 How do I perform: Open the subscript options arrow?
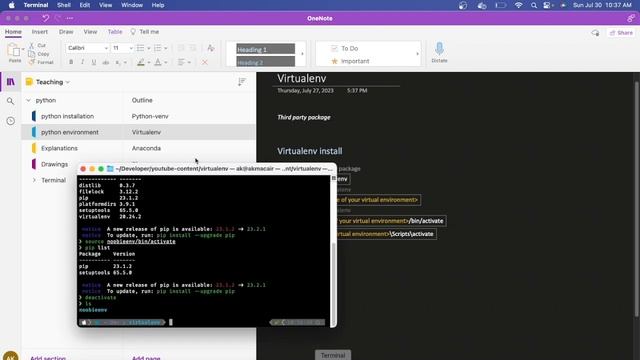[125, 62]
